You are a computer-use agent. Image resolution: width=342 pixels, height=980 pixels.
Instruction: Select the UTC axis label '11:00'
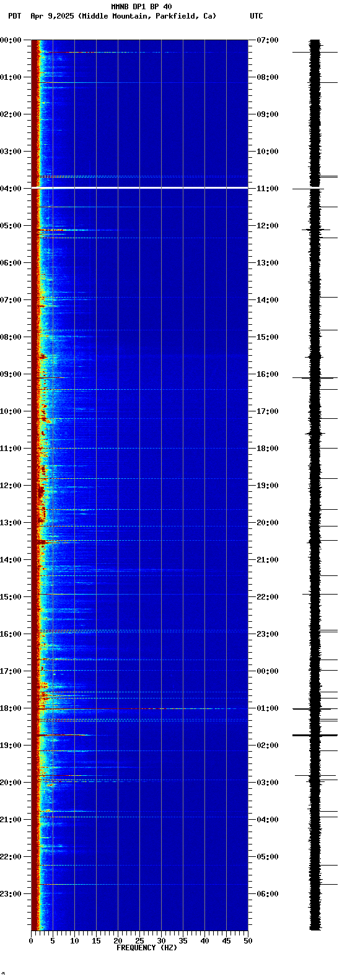(268, 189)
